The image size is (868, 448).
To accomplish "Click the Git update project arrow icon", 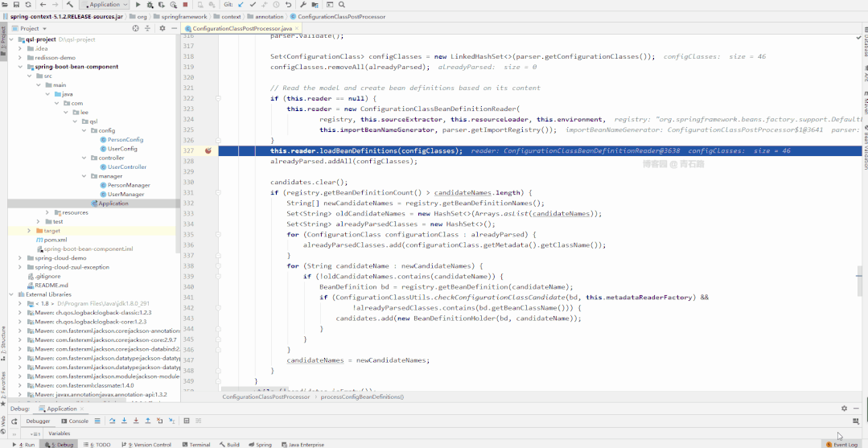I will pyautogui.click(x=241, y=5).
